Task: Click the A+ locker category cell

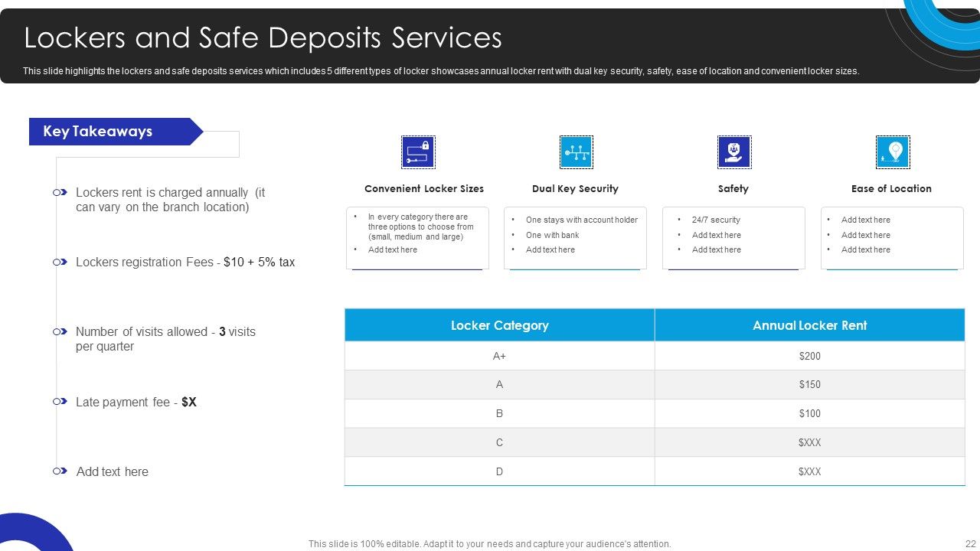Action: [499, 356]
